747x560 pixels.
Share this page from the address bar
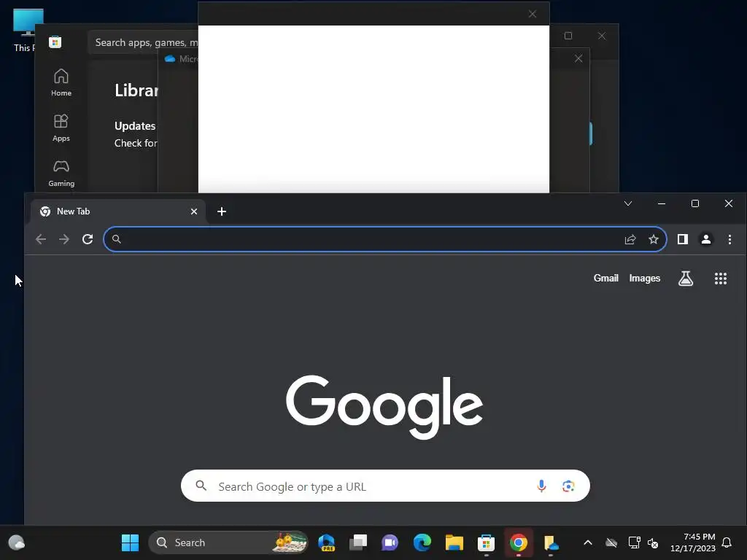(x=630, y=239)
